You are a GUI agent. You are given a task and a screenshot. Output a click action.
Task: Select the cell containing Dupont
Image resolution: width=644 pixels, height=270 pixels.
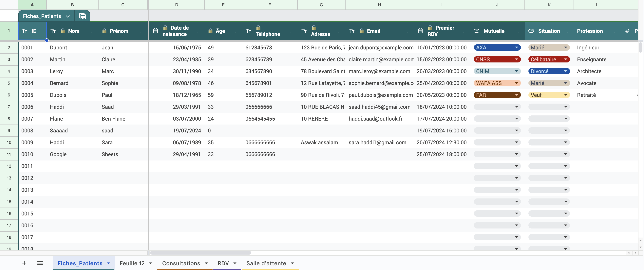click(x=59, y=47)
